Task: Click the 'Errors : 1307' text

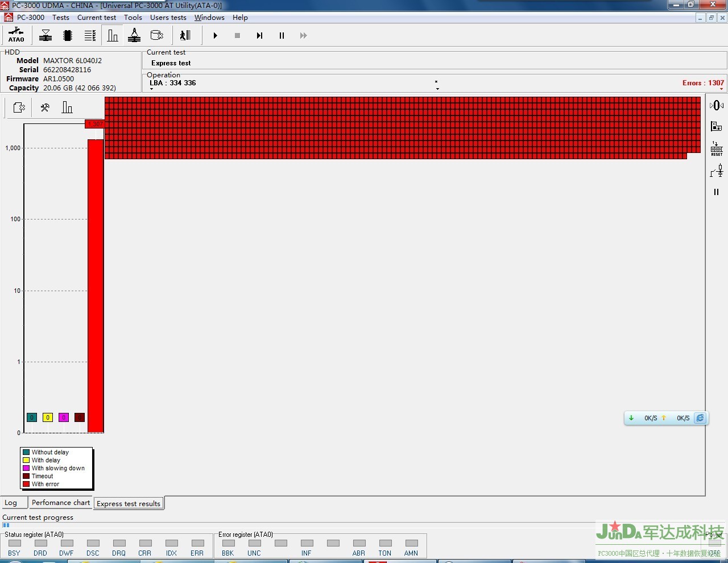Action: click(704, 83)
